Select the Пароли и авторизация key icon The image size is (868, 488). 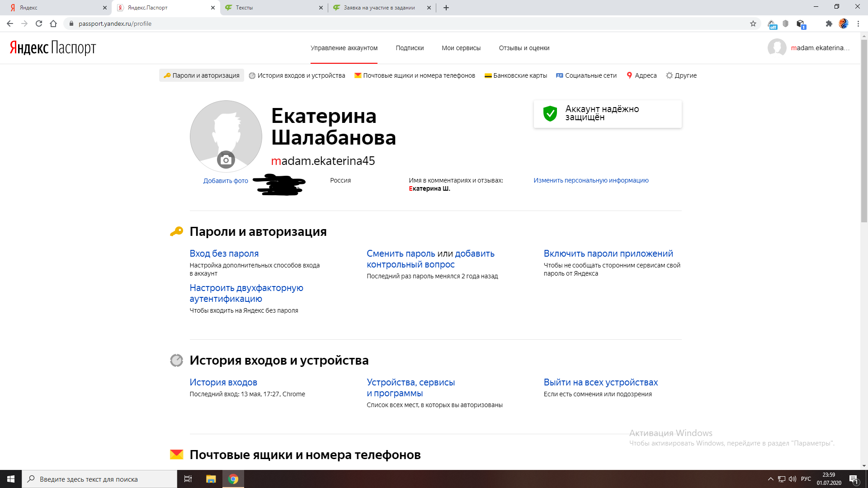click(x=167, y=75)
